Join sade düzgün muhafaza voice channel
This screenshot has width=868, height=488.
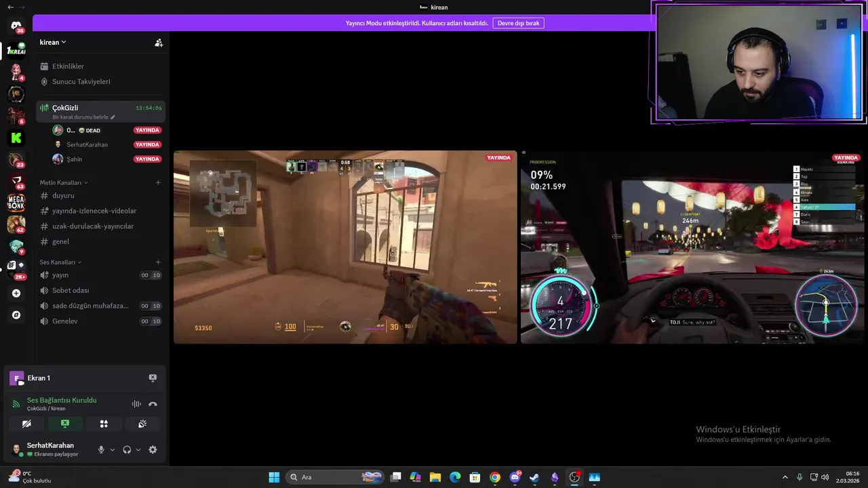101,306
